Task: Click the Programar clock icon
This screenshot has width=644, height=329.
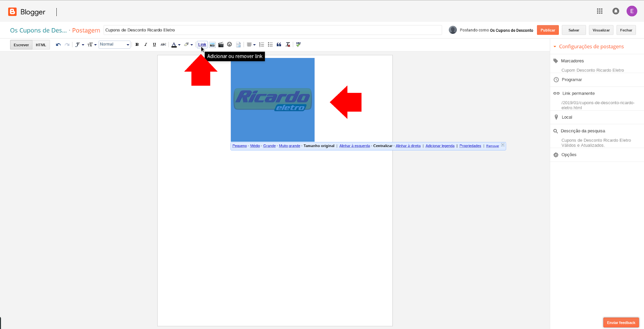Action: click(x=556, y=80)
